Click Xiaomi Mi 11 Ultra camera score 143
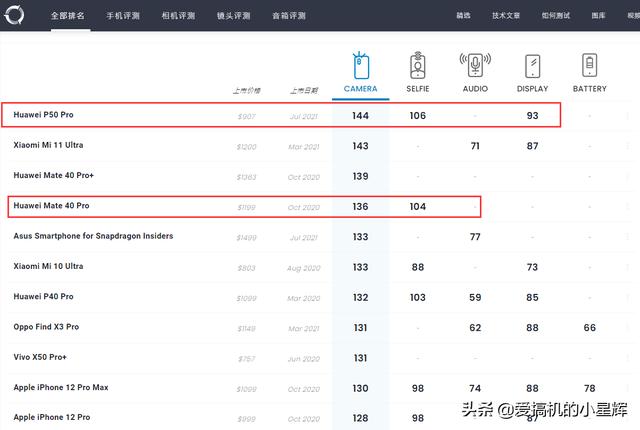The width and height of the screenshot is (640, 430). [360, 146]
